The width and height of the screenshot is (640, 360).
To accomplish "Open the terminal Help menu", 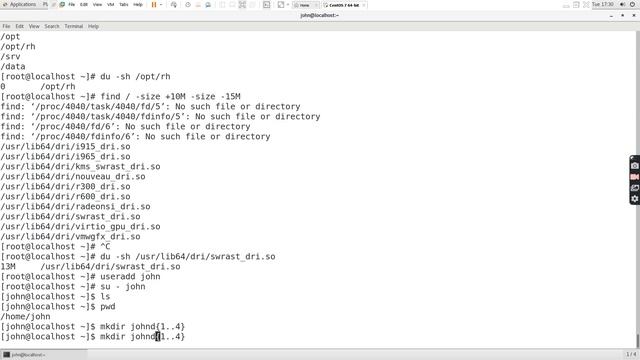I will tap(93, 26).
